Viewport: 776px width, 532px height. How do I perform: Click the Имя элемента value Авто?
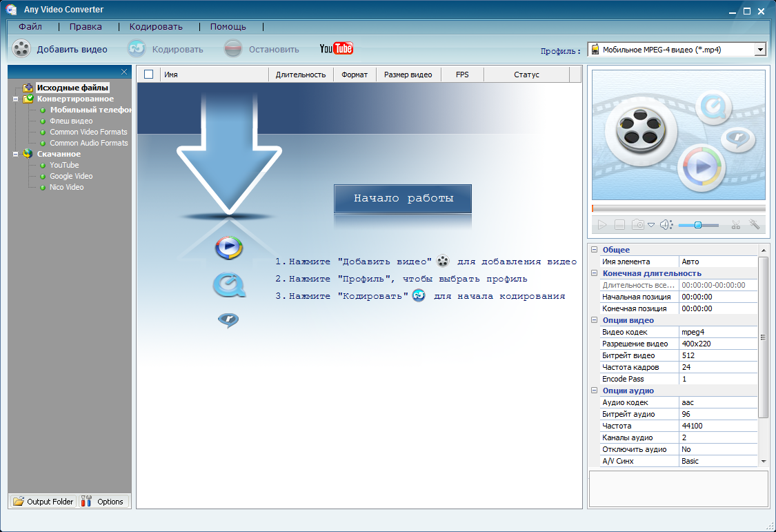718,262
